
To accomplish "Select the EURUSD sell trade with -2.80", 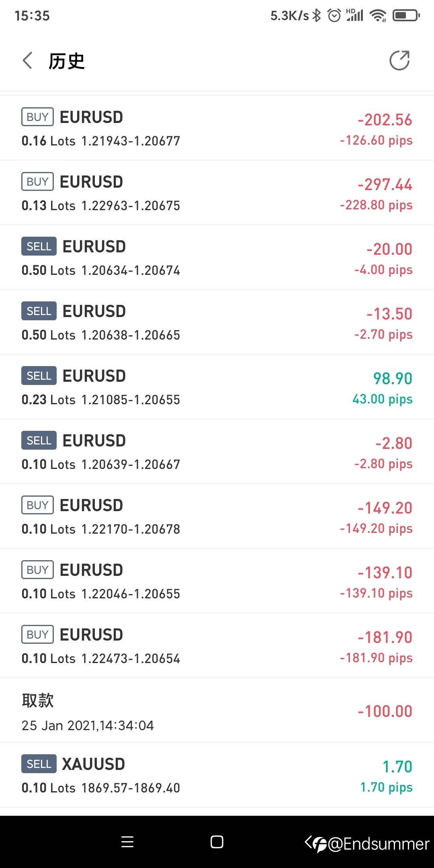I will (217, 452).
